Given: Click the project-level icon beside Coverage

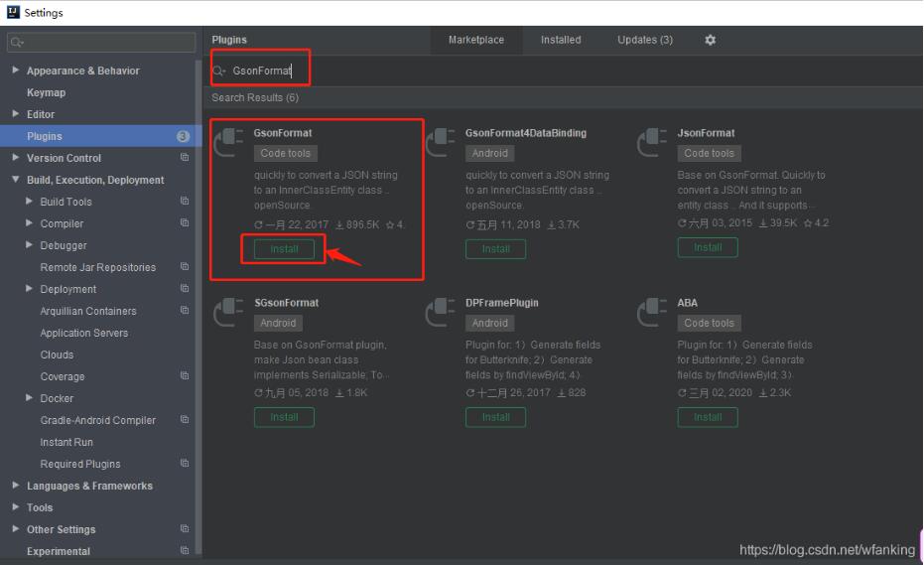Looking at the screenshot, I should point(185,375).
